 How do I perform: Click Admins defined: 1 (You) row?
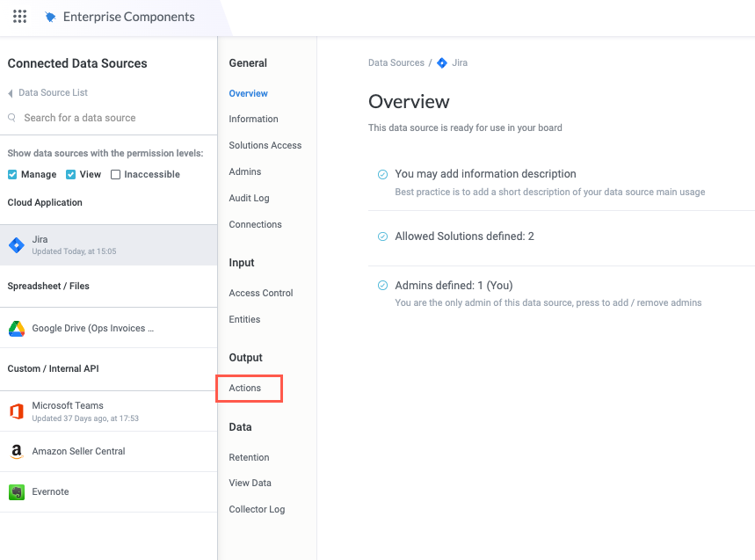[454, 286]
